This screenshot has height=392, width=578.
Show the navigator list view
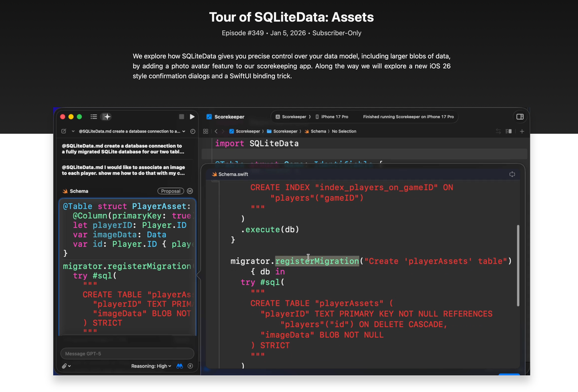(94, 117)
